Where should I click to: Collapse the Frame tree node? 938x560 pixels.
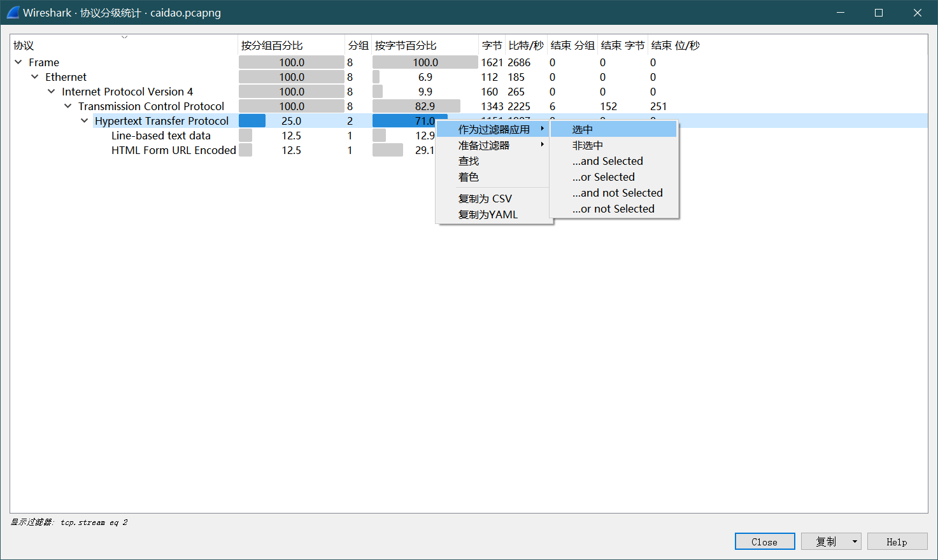(x=18, y=62)
